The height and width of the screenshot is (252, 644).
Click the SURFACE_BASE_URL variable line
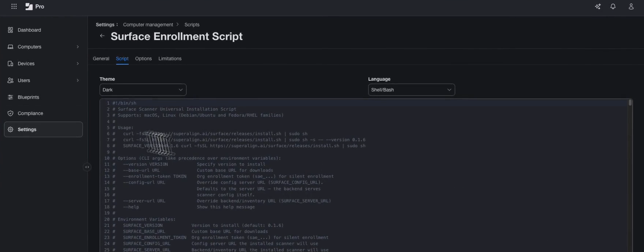click(190, 232)
